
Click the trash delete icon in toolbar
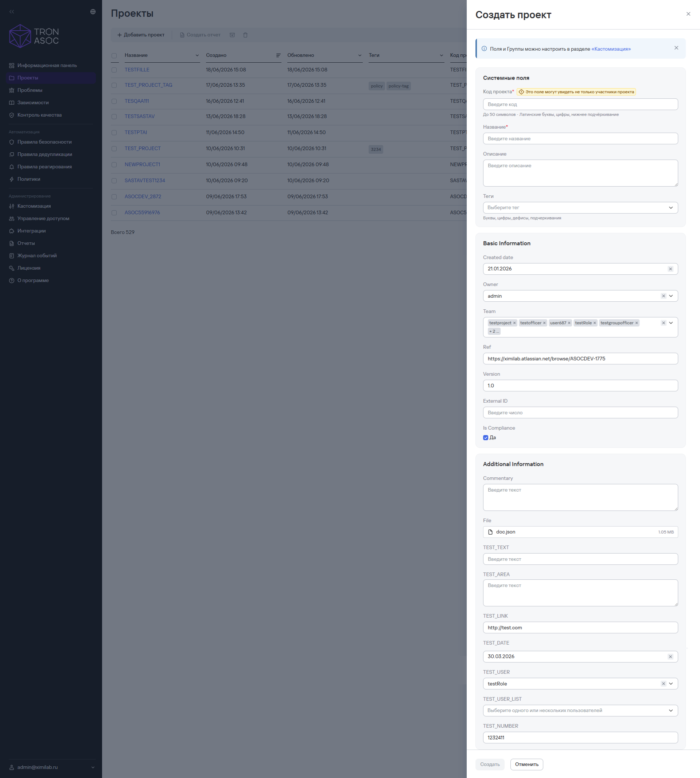tap(245, 35)
